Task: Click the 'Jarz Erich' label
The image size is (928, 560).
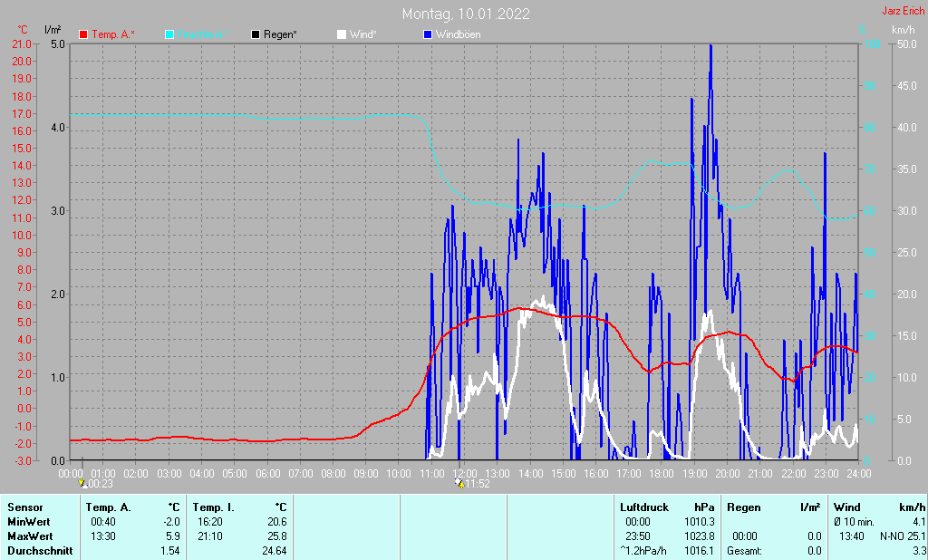Action: pyautogui.click(x=904, y=11)
